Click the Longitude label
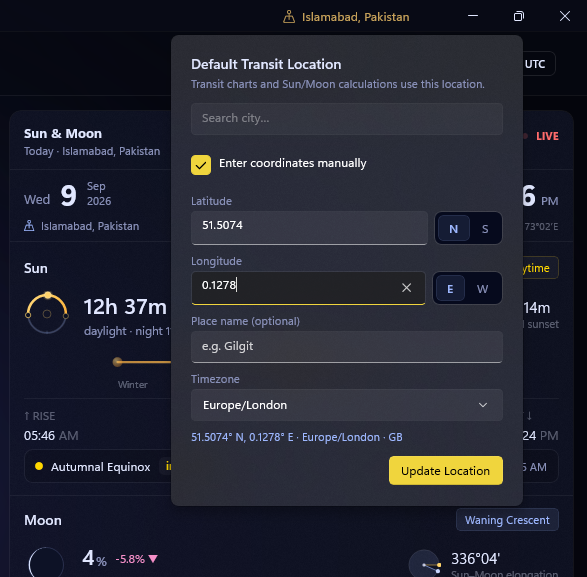587x577 pixels. (x=216, y=261)
